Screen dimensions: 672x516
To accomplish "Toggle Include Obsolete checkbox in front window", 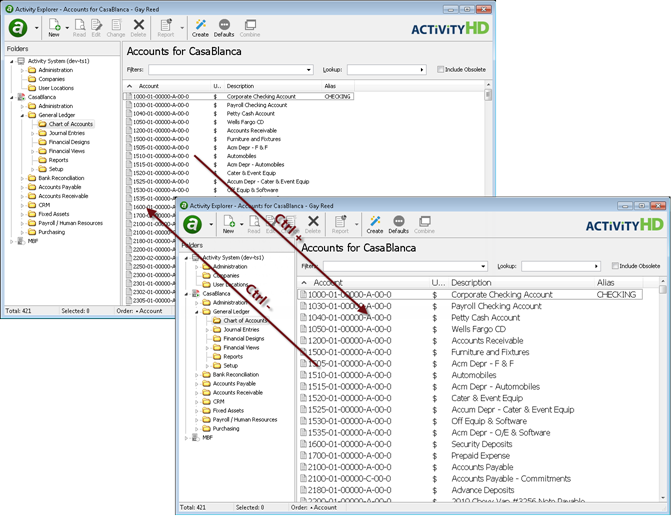I will 615,266.
